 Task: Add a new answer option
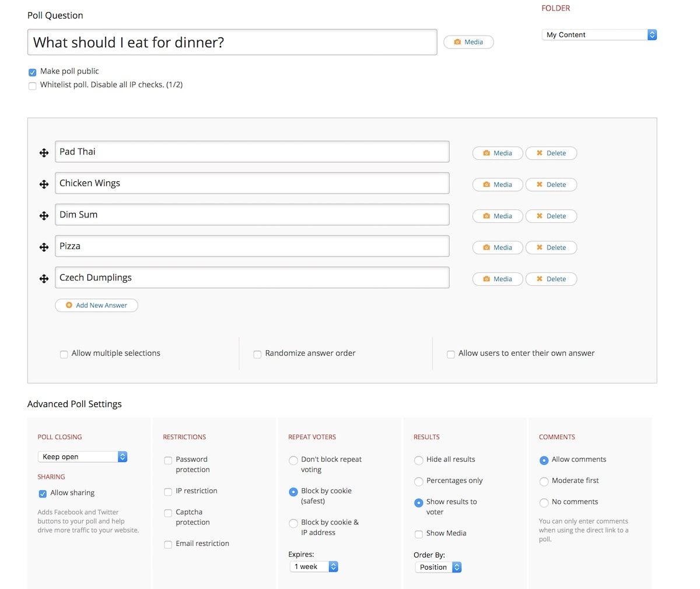pos(96,305)
